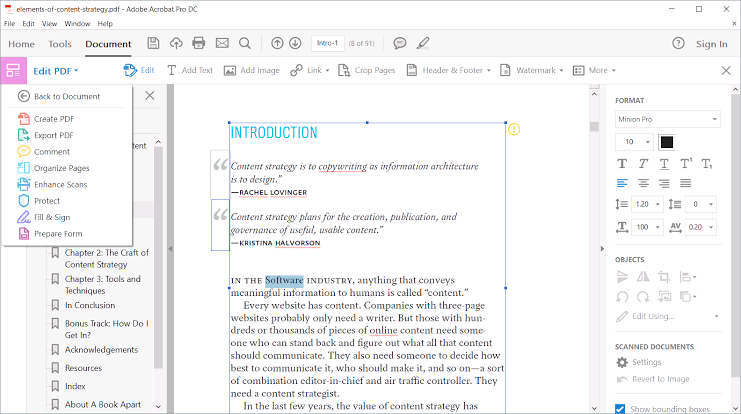The width and height of the screenshot is (741, 414).
Task: Print the document with the printer icon
Action: click(199, 43)
